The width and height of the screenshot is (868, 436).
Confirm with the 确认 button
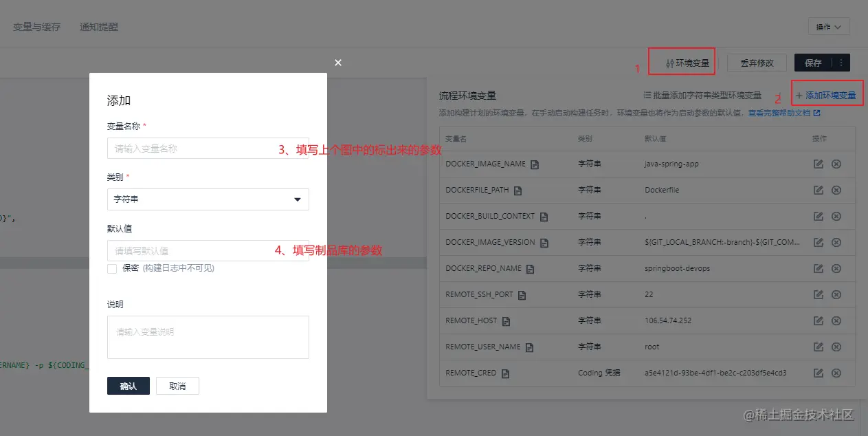129,386
